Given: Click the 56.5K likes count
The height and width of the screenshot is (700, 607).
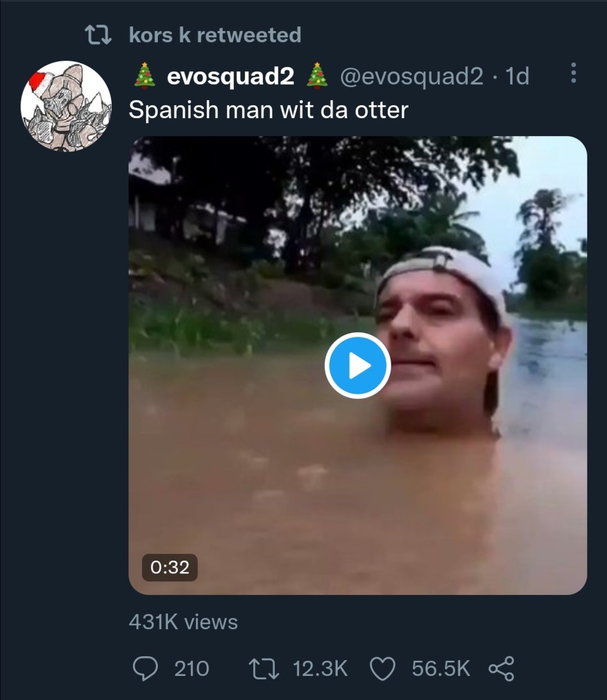Looking at the screenshot, I should click(x=441, y=669).
